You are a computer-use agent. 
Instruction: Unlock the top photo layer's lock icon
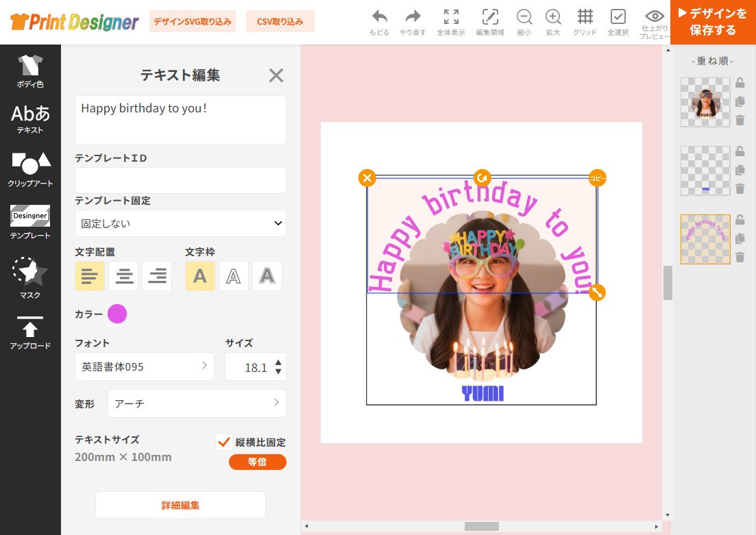(x=740, y=83)
